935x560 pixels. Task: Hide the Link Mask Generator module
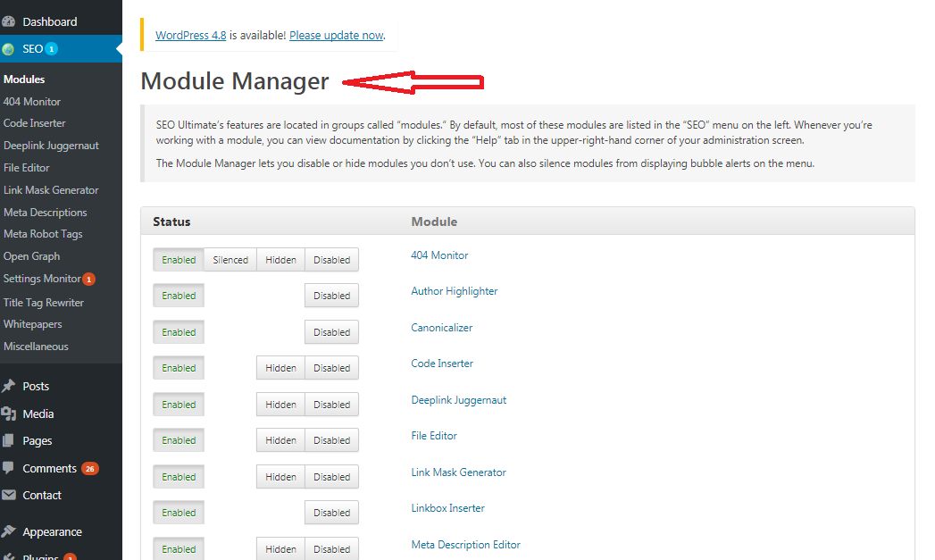coord(281,477)
